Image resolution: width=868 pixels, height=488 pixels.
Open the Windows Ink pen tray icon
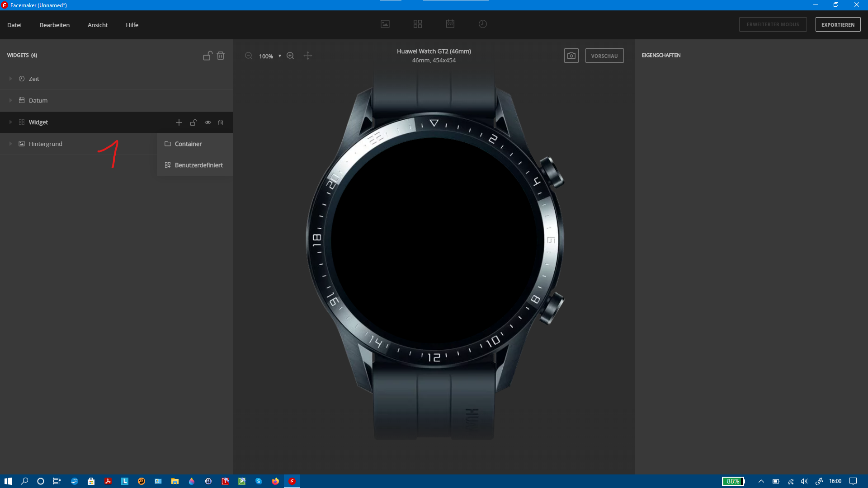click(819, 481)
